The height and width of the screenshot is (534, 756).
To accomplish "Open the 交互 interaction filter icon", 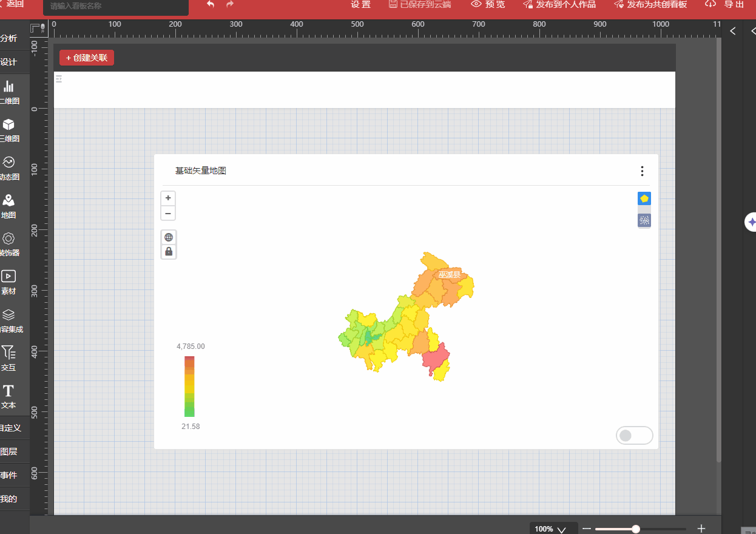I will 8,358.
